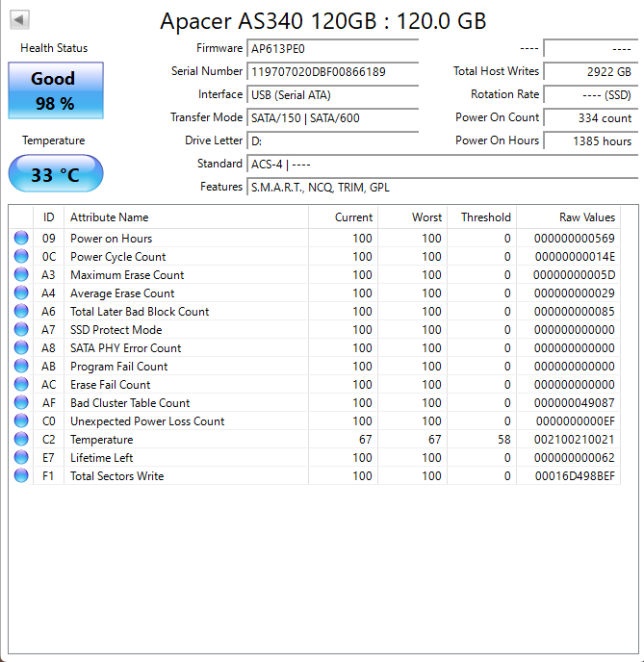The image size is (644, 662).
Task: Select the Program Fail Count attribute name
Action: (119, 367)
